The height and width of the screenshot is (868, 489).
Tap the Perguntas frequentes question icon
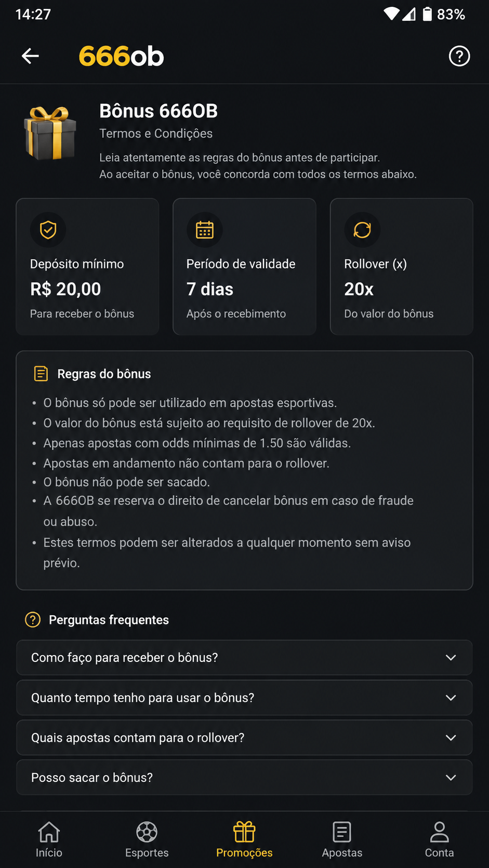point(33,620)
